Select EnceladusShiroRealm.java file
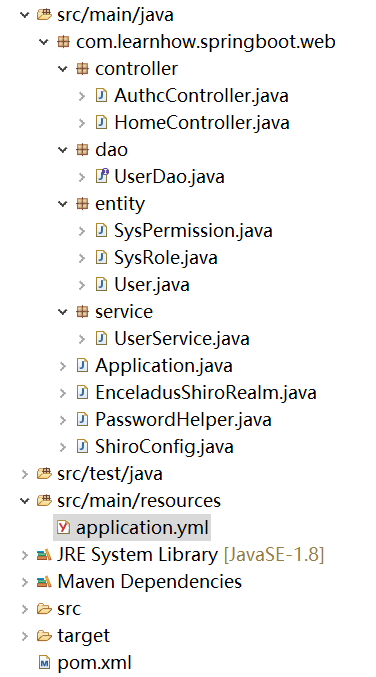The width and height of the screenshot is (376, 677). (x=206, y=392)
